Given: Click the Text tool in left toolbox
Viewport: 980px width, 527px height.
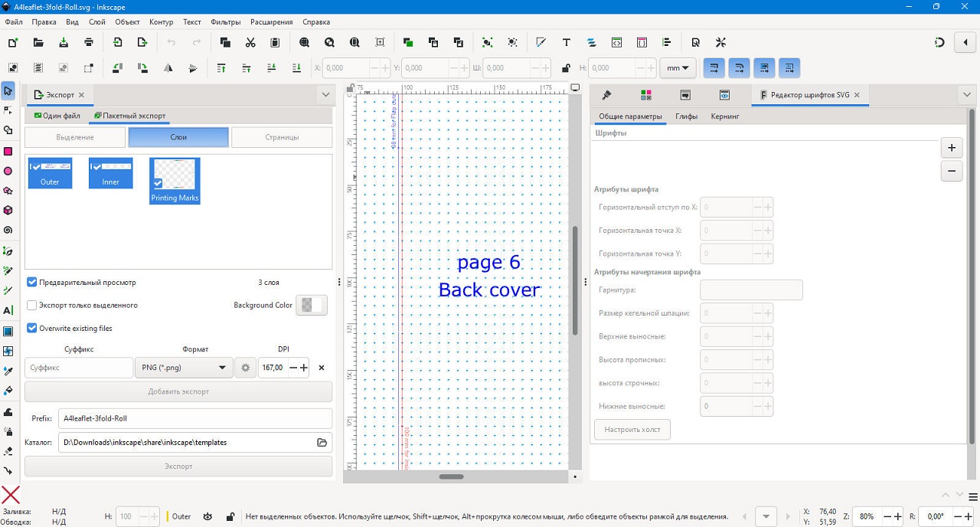Looking at the screenshot, I should 8,310.
